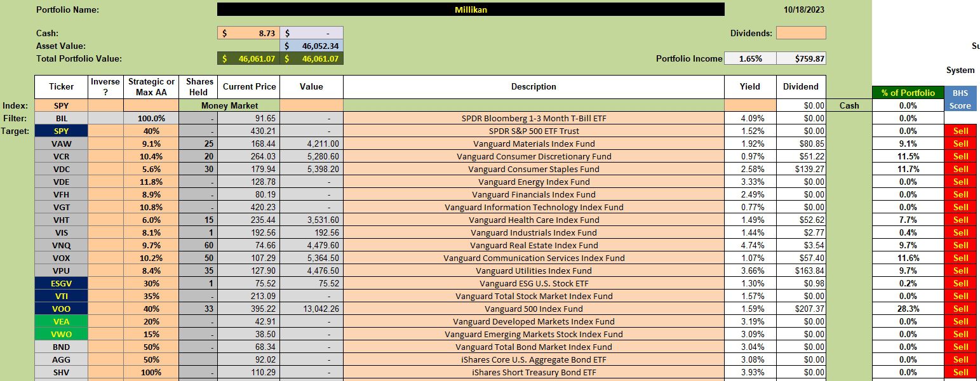Viewport: 980px width, 381px height.
Task: Click the Sell score in VAW row
Action: click(x=960, y=144)
